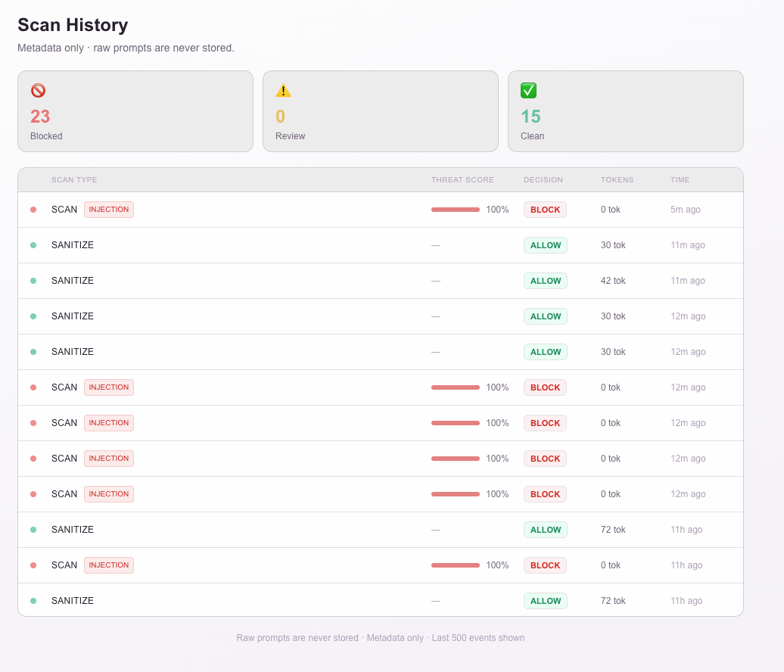Click the green status dot beside the first SANITIZE row

[33, 245]
